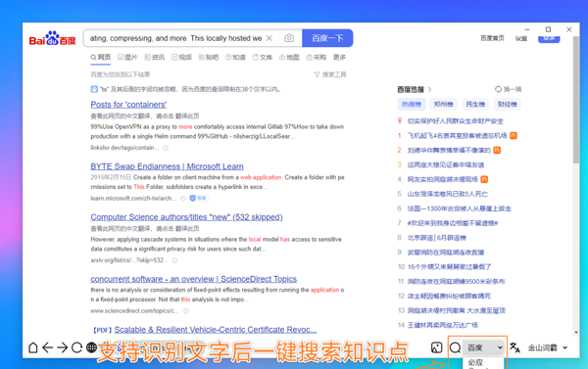The width and height of the screenshot is (588, 369).
Task: Clear the Baidu search query with X
Action: tap(269, 38)
